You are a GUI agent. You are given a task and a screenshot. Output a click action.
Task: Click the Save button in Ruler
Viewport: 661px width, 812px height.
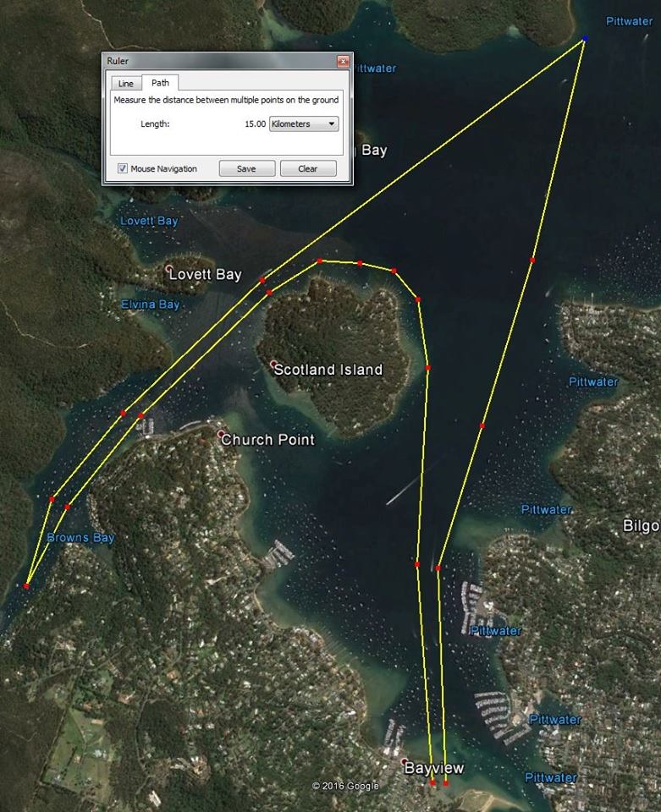pos(246,168)
